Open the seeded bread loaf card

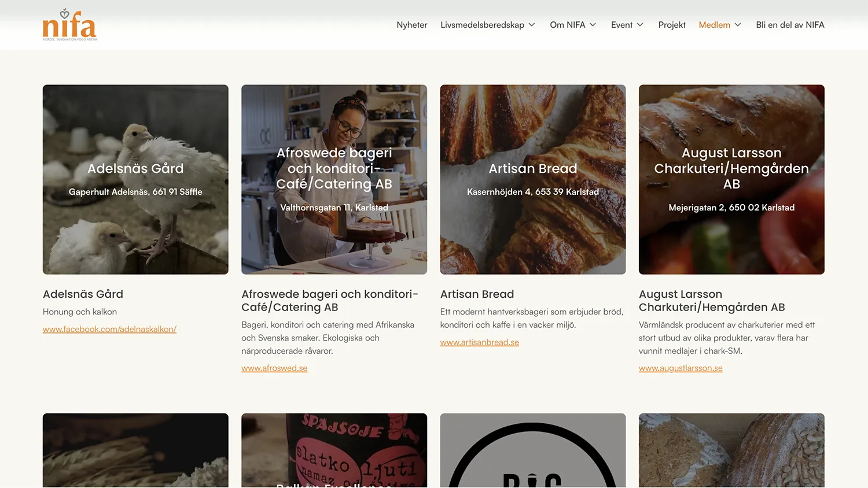click(731, 450)
